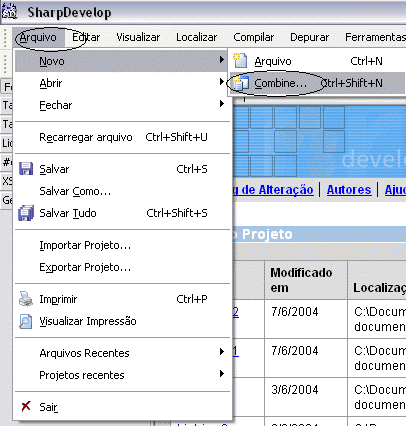Click the project link ending in 2
The image size is (406, 426).
coord(236,312)
